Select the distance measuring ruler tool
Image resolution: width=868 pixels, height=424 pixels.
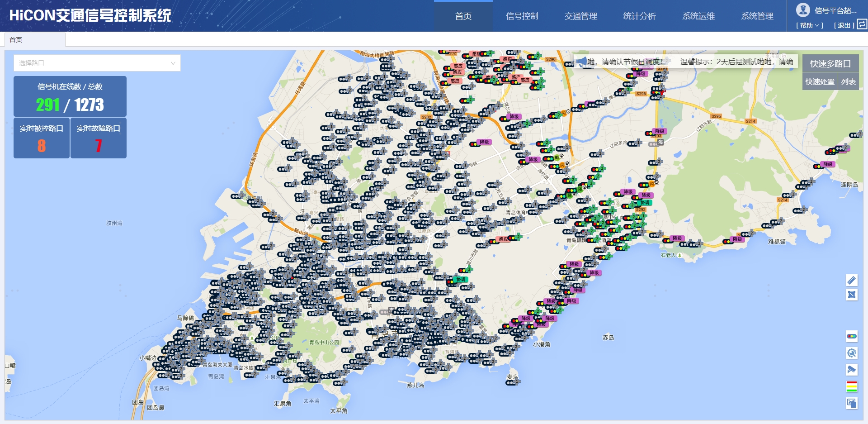click(851, 280)
